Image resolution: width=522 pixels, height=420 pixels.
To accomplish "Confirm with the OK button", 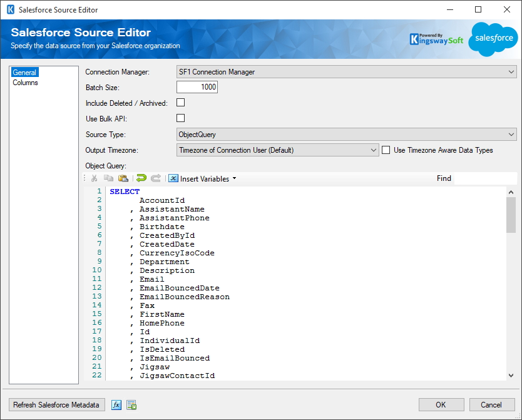I will pos(441,405).
